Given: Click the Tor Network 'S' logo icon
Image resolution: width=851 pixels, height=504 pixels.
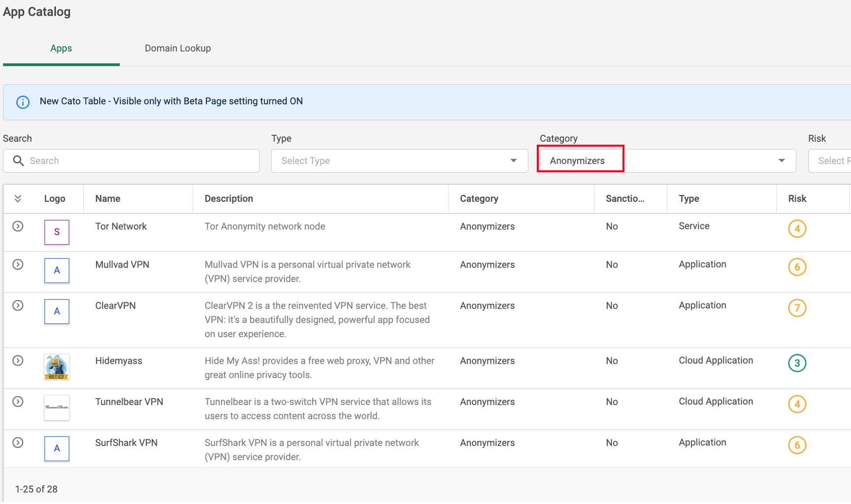Looking at the screenshot, I should [57, 232].
